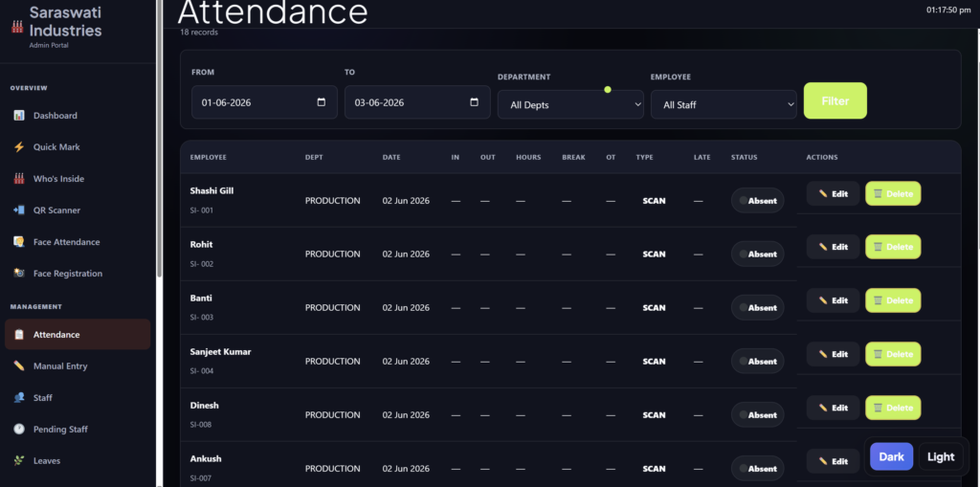
Task: Click trash icon in Rohit's Delete button
Action: pos(878,247)
